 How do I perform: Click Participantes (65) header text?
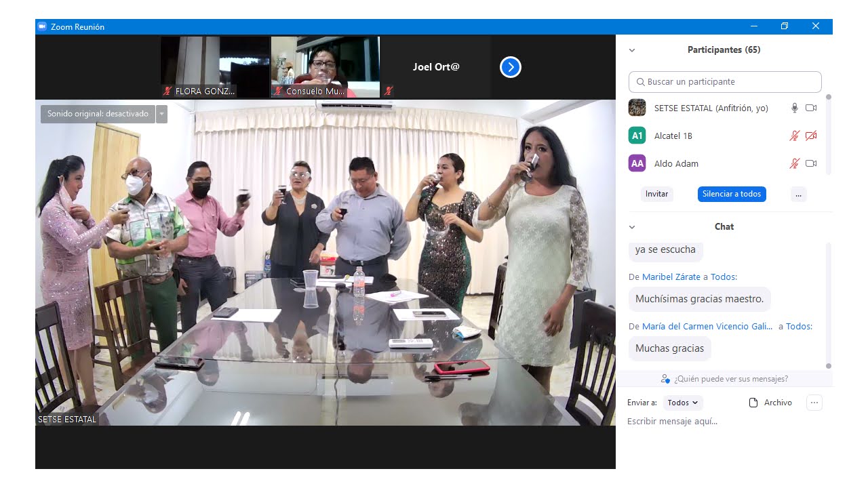point(724,50)
